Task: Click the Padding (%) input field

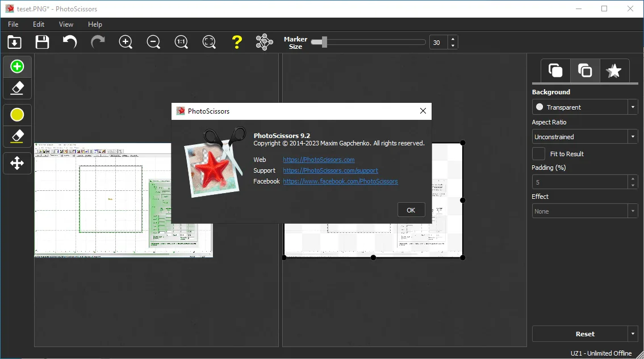Action: coord(579,182)
